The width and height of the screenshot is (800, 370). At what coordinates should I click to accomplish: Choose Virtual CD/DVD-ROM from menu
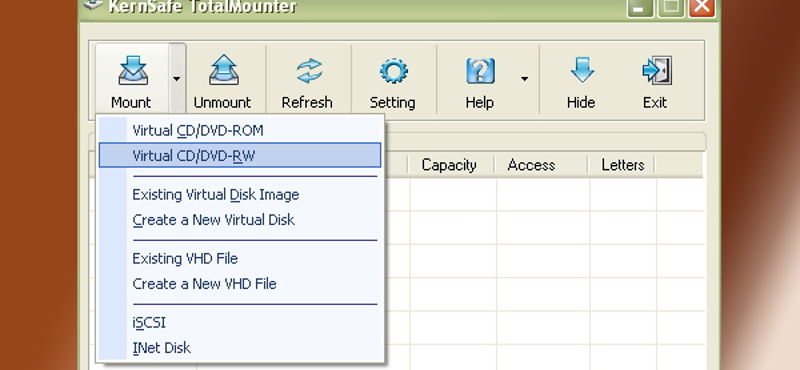(x=240, y=130)
